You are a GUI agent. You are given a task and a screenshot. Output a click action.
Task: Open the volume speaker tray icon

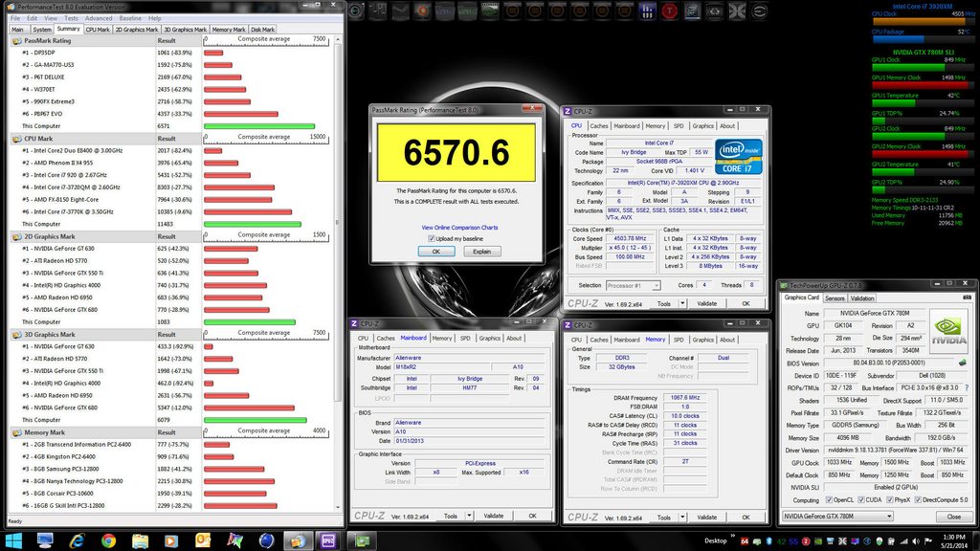coord(916,541)
